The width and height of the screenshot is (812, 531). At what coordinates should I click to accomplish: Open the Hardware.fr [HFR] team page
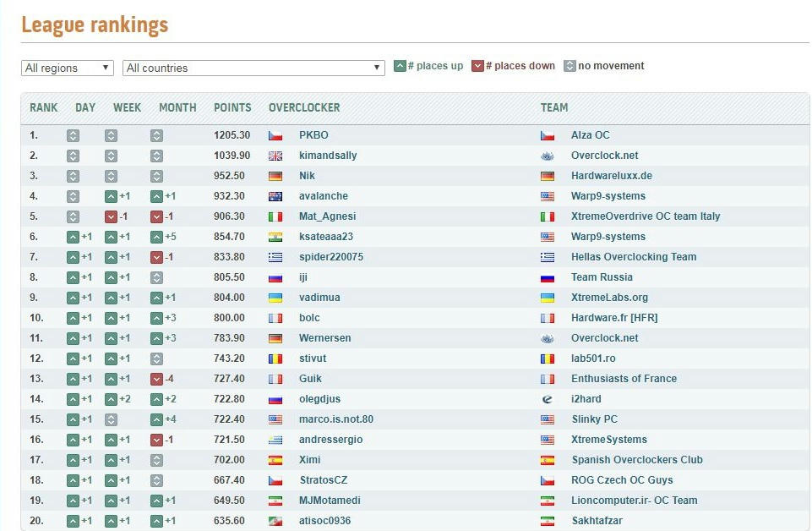pos(614,318)
